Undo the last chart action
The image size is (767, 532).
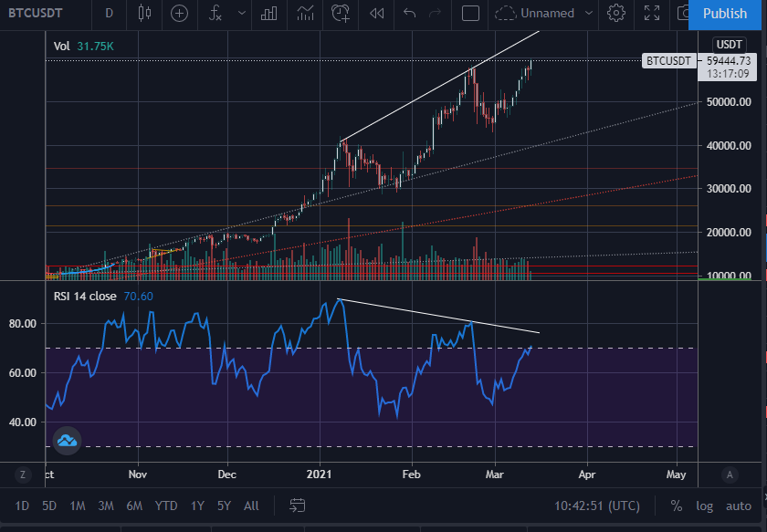[x=409, y=13]
